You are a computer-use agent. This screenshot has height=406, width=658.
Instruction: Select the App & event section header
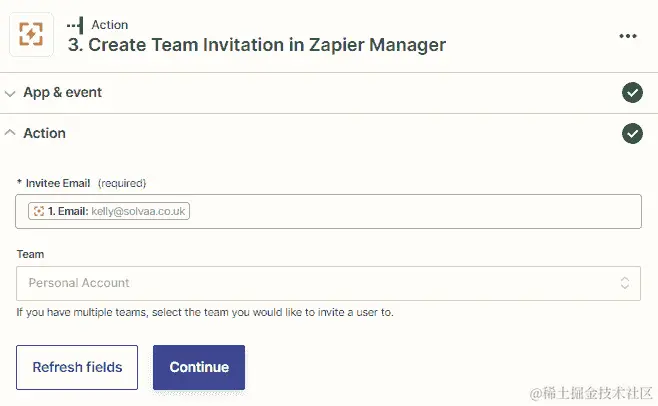[x=63, y=93]
